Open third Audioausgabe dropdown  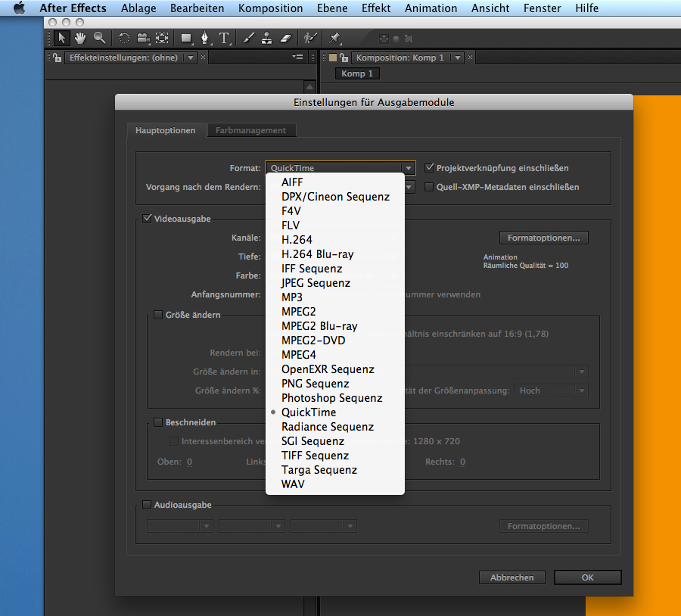[324, 526]
